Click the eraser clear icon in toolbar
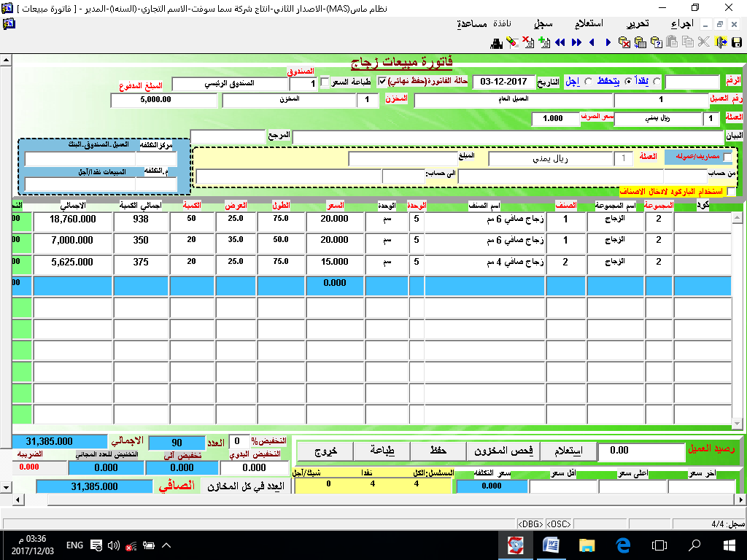This screenshot has width=747, height=560. click(512, 42)
